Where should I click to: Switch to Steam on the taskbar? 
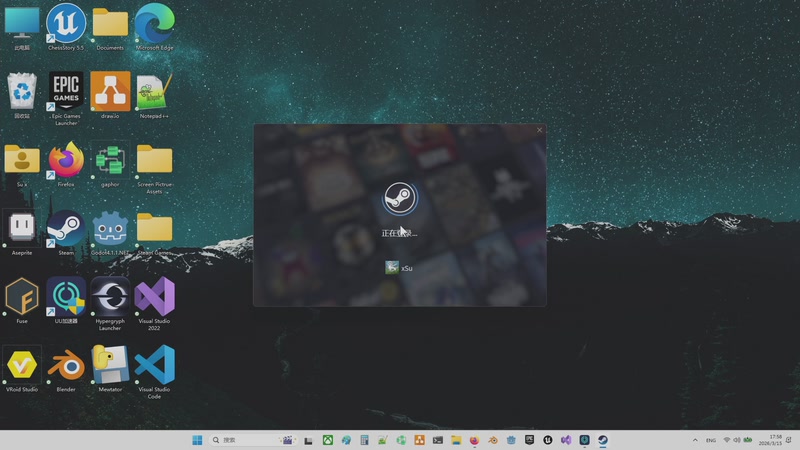tap(603, 440)
